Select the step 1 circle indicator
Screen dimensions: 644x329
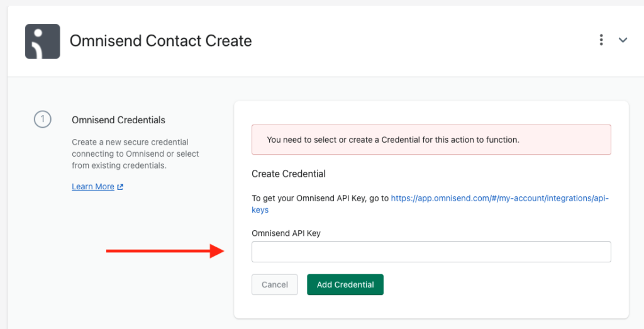pyautogui.click(x=43, y=120)
